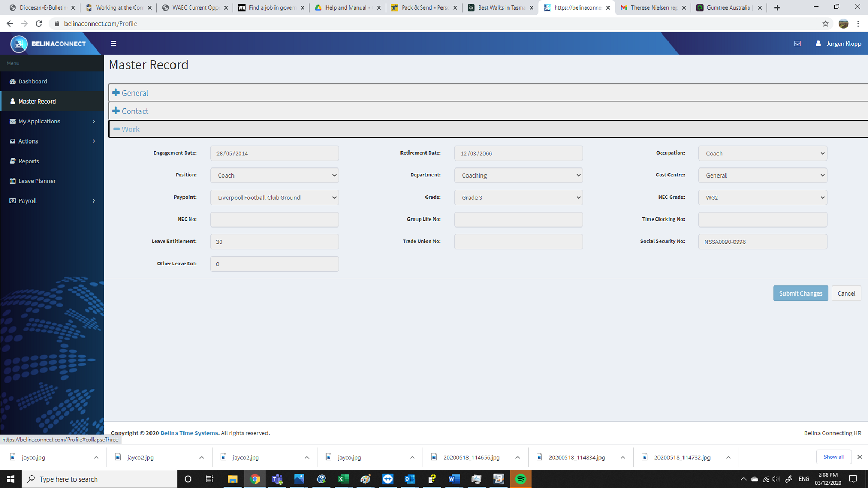868x488 pixels.
Task: Open Excel from taskbar
Action: 343,479
